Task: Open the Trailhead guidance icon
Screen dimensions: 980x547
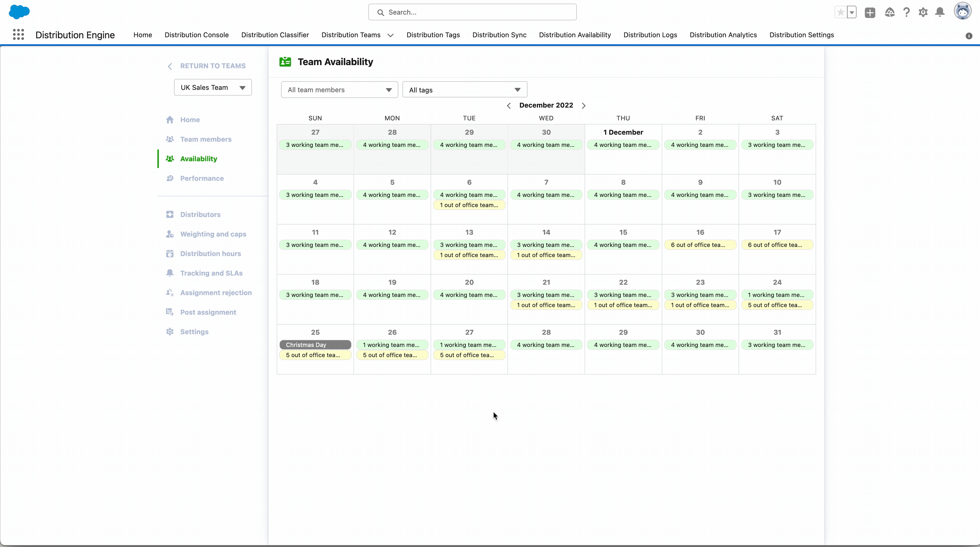Action: coord(889,12)
